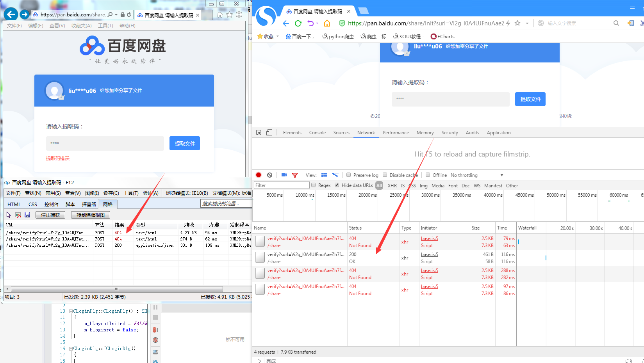This screenshot has height=363, width=644.
Task: Click IE F12 save capture floppy icon
Action: click(27, 215)
